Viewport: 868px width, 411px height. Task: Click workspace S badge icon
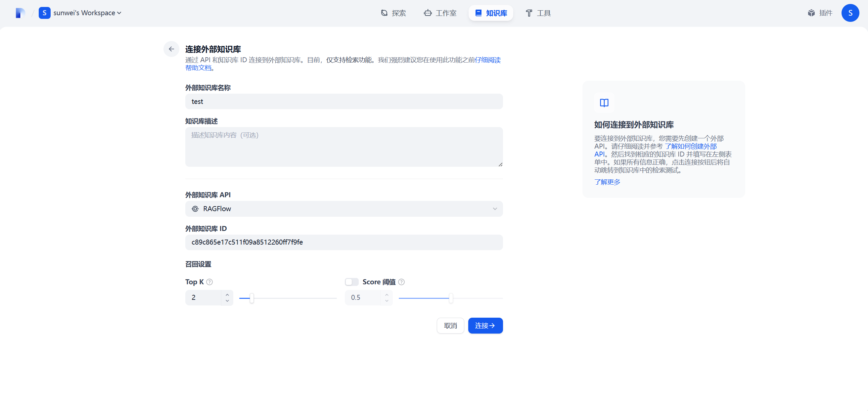coord(44,13)
